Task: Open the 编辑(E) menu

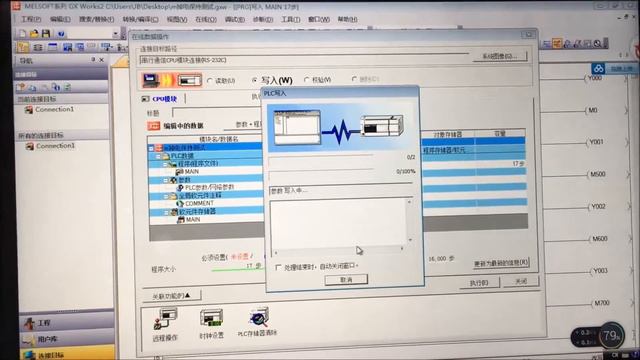Action: 60,19
